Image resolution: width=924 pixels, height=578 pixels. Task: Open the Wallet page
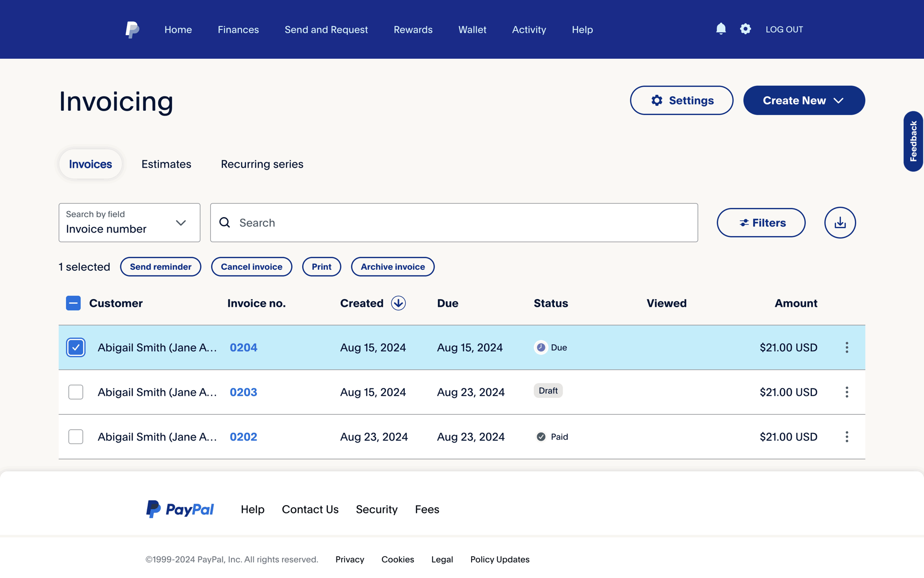pos(472,29)
